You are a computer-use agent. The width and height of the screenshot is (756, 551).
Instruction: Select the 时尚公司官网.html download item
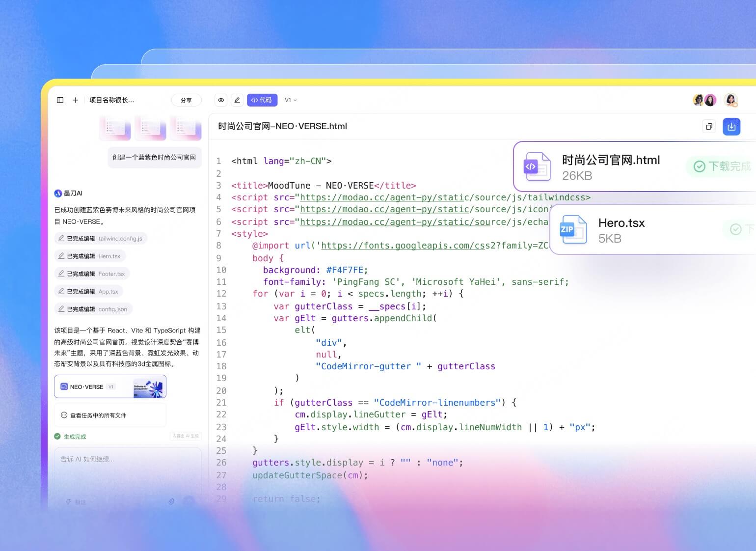(634, 167)
